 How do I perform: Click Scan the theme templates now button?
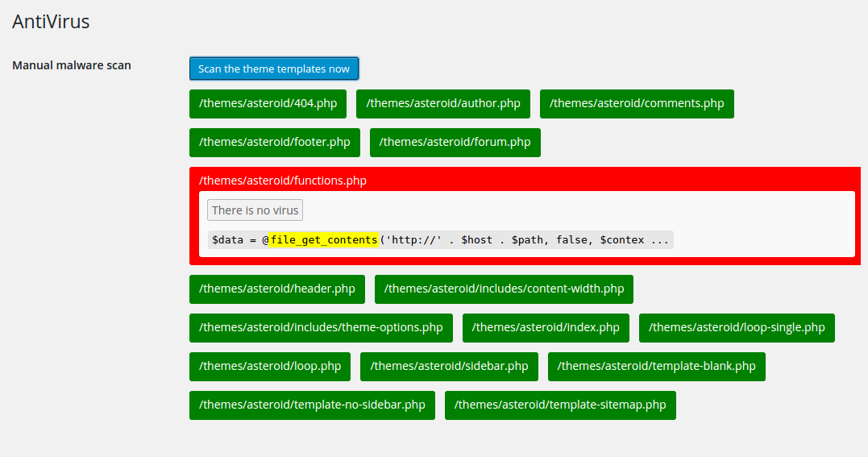[274, 69]
